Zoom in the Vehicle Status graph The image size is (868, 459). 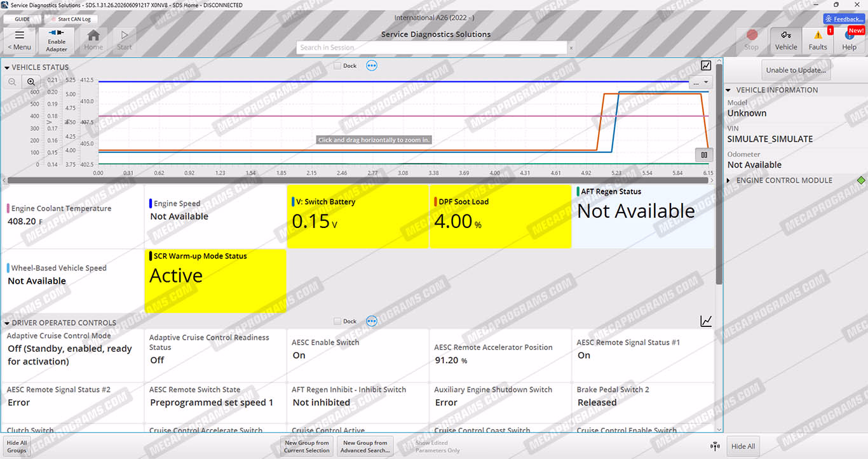pyautogui.click(x=31, y=81)
